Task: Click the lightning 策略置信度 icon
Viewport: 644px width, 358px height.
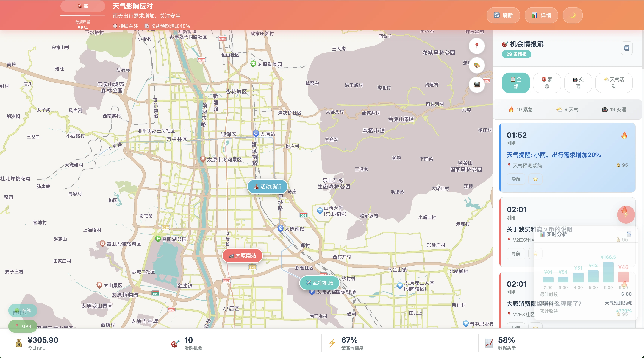Action: [x=332, y=343]
